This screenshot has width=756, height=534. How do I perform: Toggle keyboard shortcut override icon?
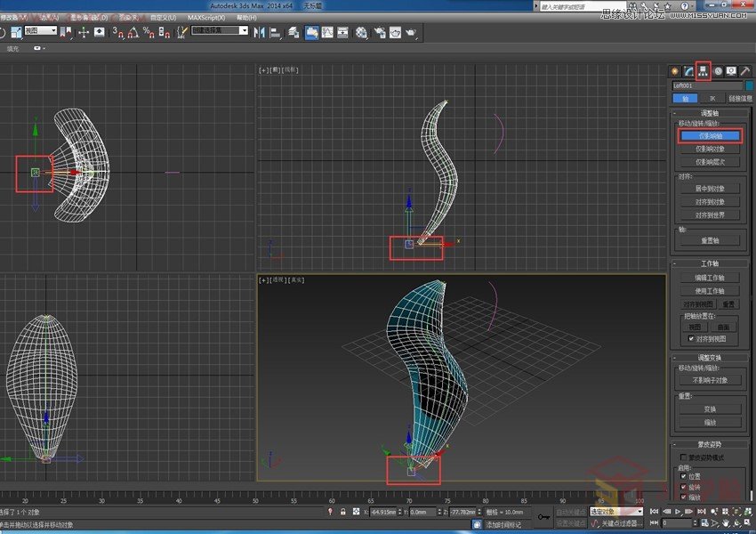pyautogui.click(x=100, y=32)
